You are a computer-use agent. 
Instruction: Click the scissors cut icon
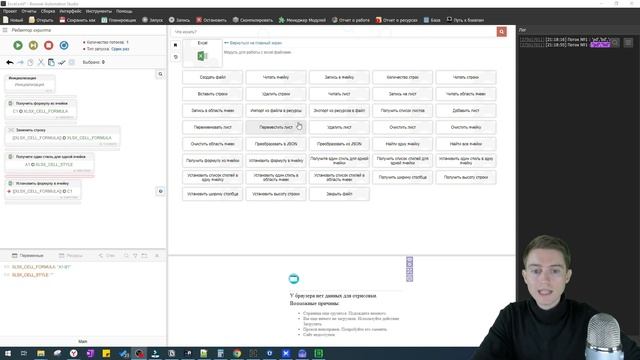tap(41, 62)
